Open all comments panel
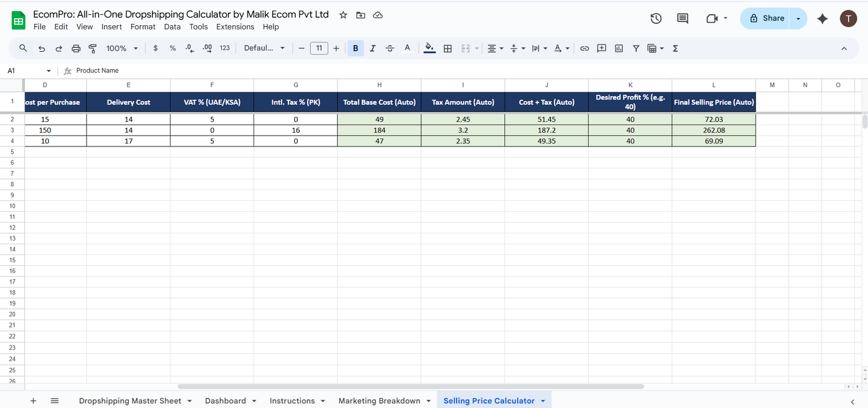The image size is (868, 408). 682,19
